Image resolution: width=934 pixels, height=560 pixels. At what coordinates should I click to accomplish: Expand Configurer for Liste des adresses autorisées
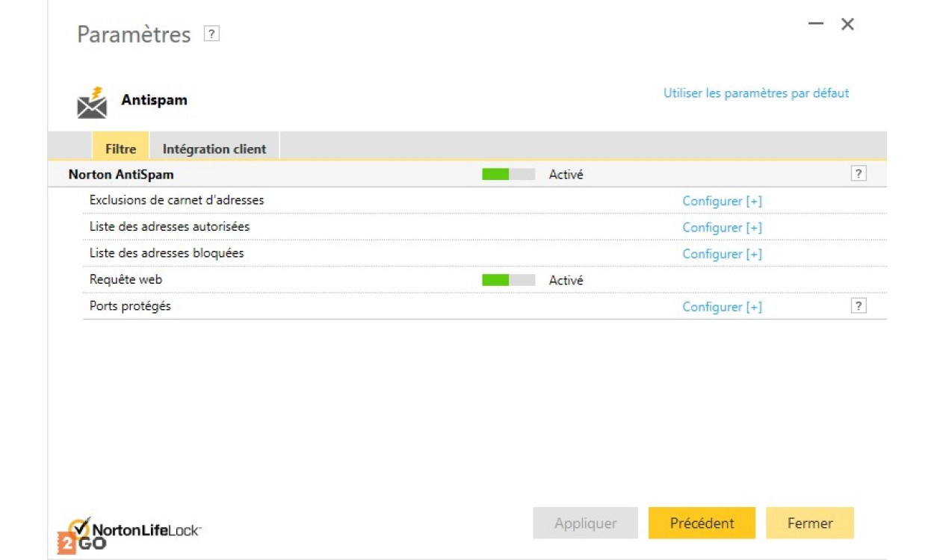point(722,227)
